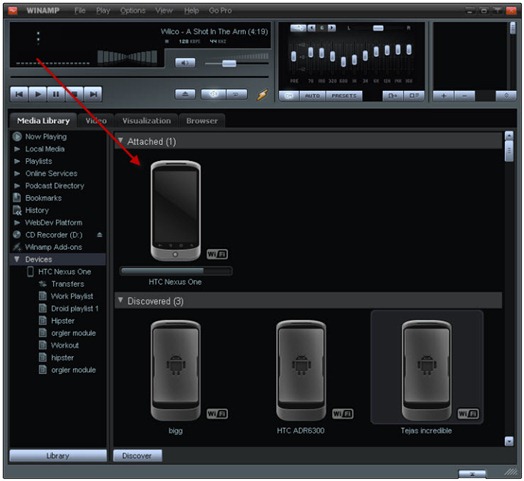The width and height of the screenshot is (524, 481).
Task: Click devices view scroll up arrow
Action: click(x=509, y=135)
